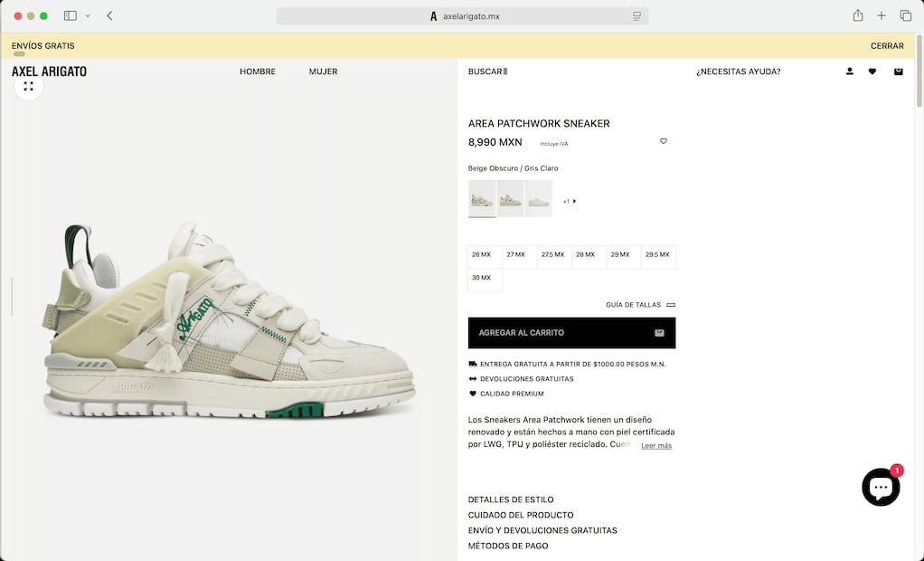Image resolution: width=924 pixels, height=561 pixels.
Task: Select size 28 MX
Action: pyautogui.click(x=589, y=257)
